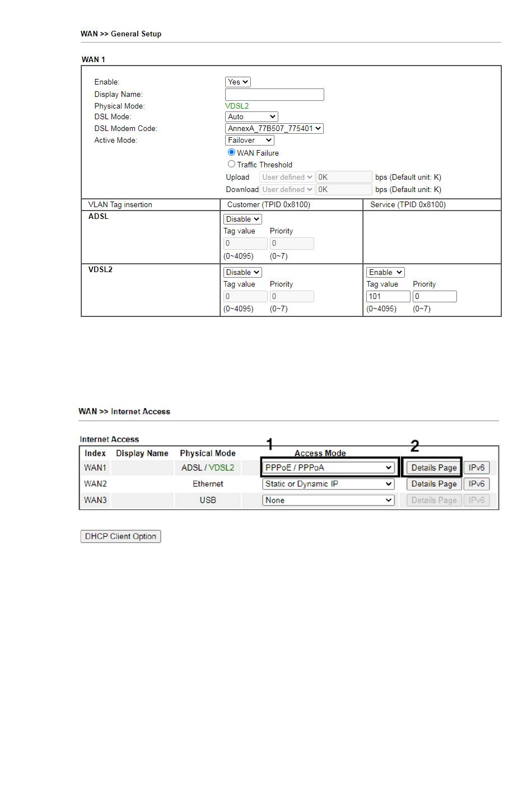Open WAN1 access mode PPPoE / PPPoA dropdown
The image size is (532, 795).
329,467
